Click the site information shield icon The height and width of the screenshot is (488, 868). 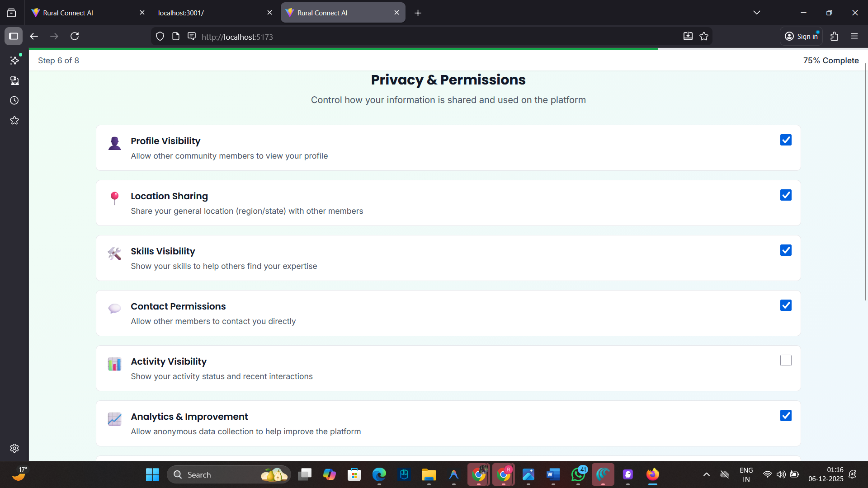tap(160, 37)
